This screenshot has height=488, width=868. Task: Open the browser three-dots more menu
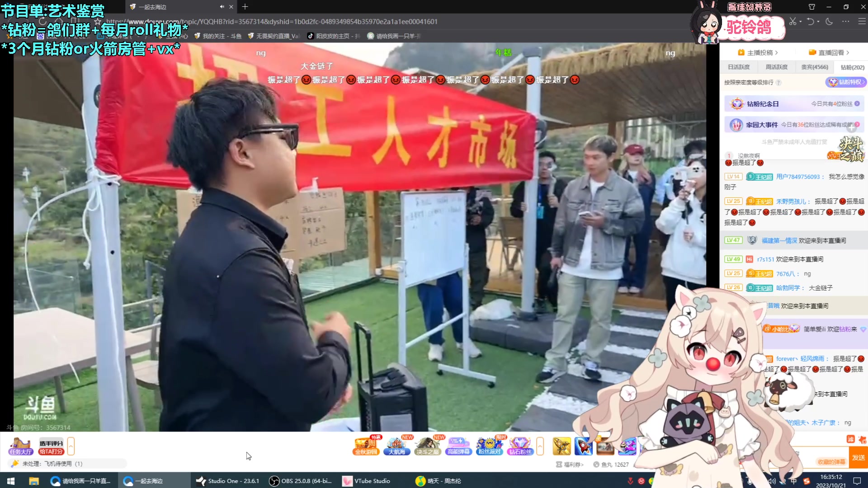[845, 21]
